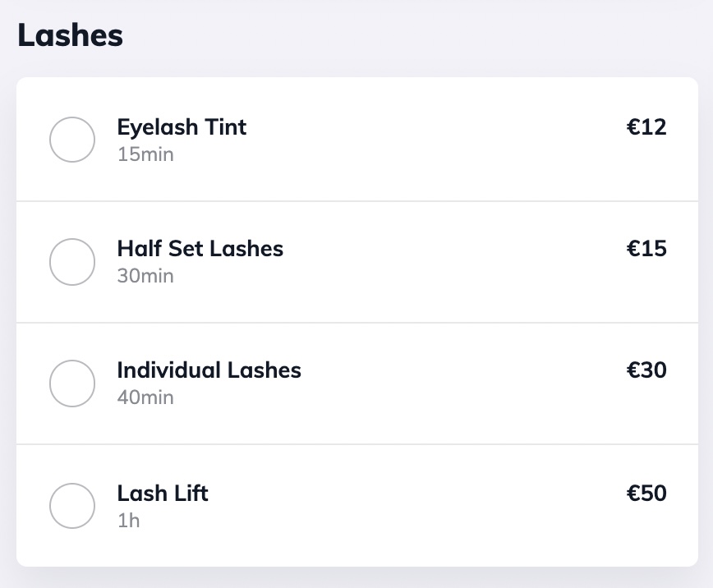Click the 30min duration text
713x588 pixels.
(145, 276)
